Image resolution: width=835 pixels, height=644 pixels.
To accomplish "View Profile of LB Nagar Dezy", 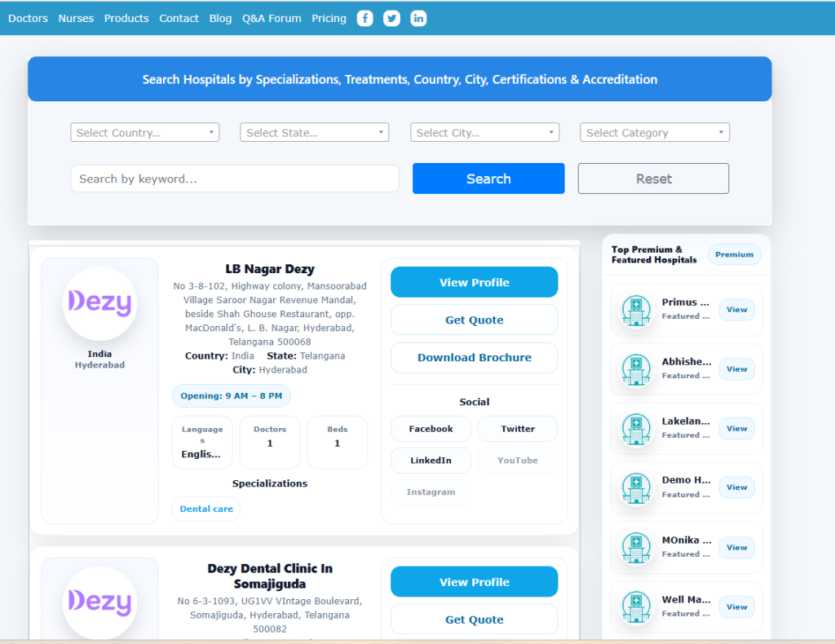I will [474, 282].
